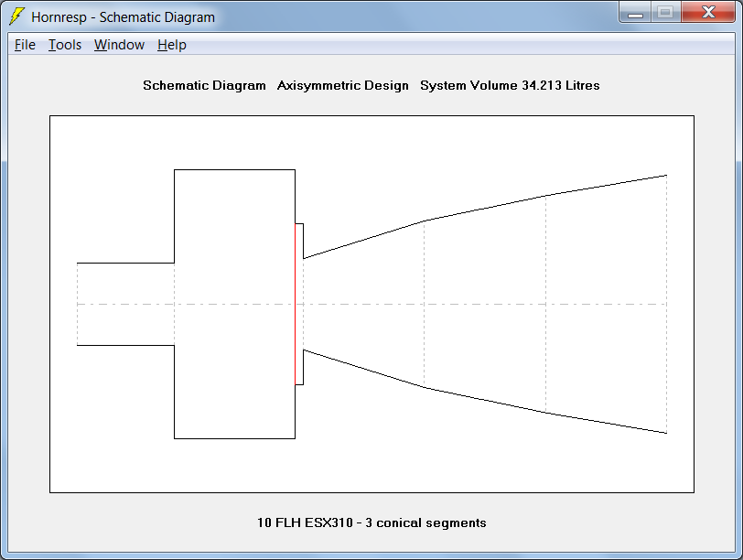The image size is (743, 560).
Task: Click the 'Axisymmetric Design' heading text
Action: pos(342,85)
